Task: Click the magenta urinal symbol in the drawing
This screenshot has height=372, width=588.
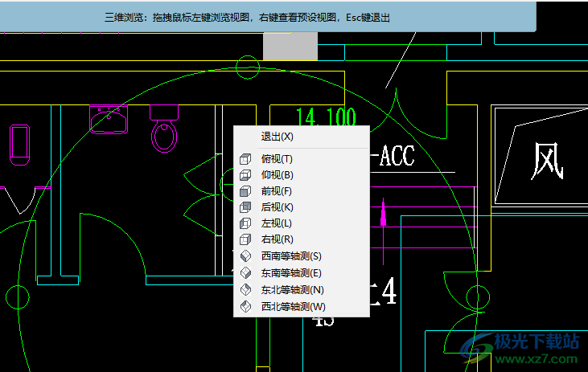Action: (x=19, y=145)
